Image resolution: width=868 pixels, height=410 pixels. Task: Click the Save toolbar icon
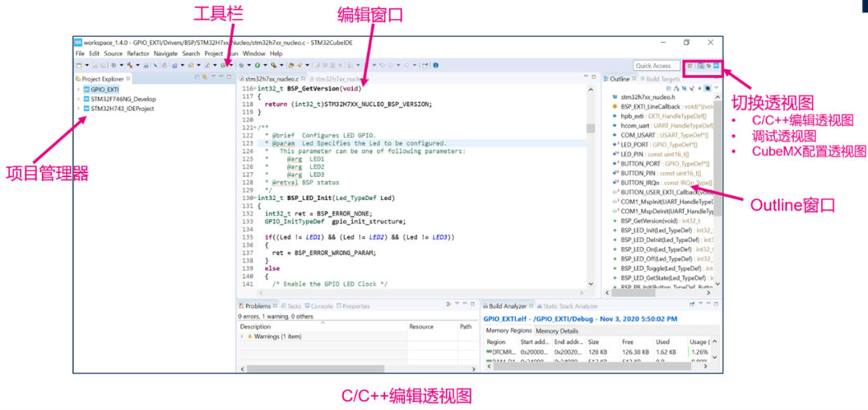click(x=95, y=65)
